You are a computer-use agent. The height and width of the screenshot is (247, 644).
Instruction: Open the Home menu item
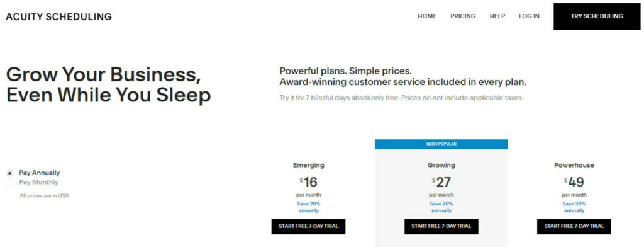[427, 16]
